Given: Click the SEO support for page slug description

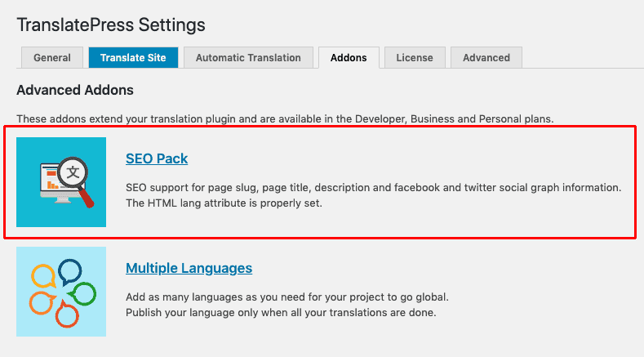Looking at the screenshot, I should pyautogui.click(x=373, y=188).
